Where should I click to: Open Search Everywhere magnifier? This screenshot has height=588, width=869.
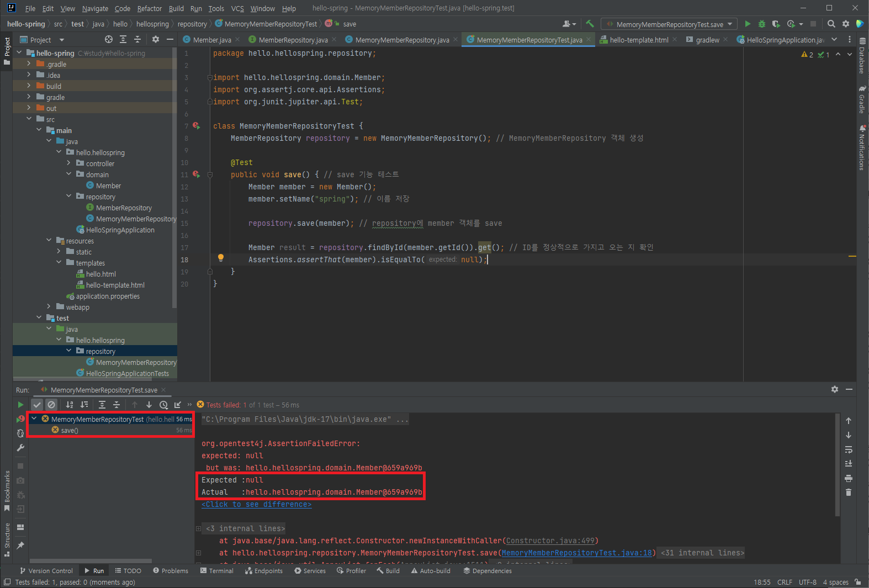pos(831,24)
